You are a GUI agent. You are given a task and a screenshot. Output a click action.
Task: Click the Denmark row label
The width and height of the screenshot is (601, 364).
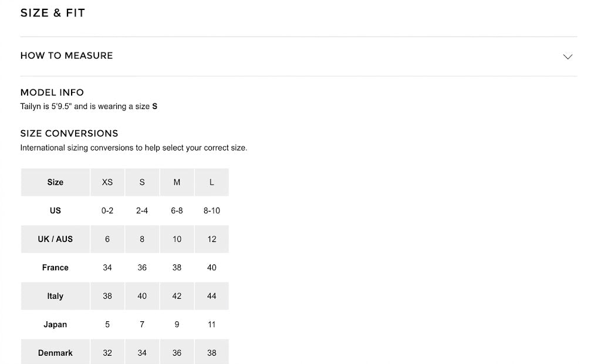coord(55,352)
